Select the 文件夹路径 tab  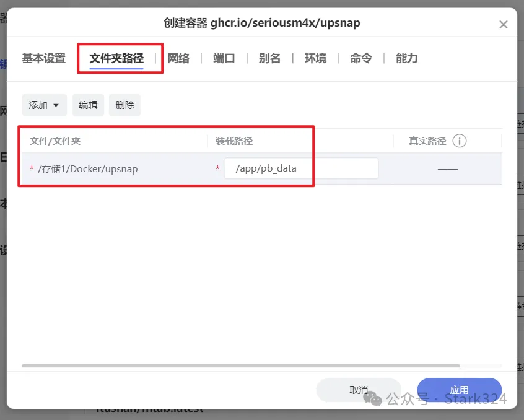(116, 58)
